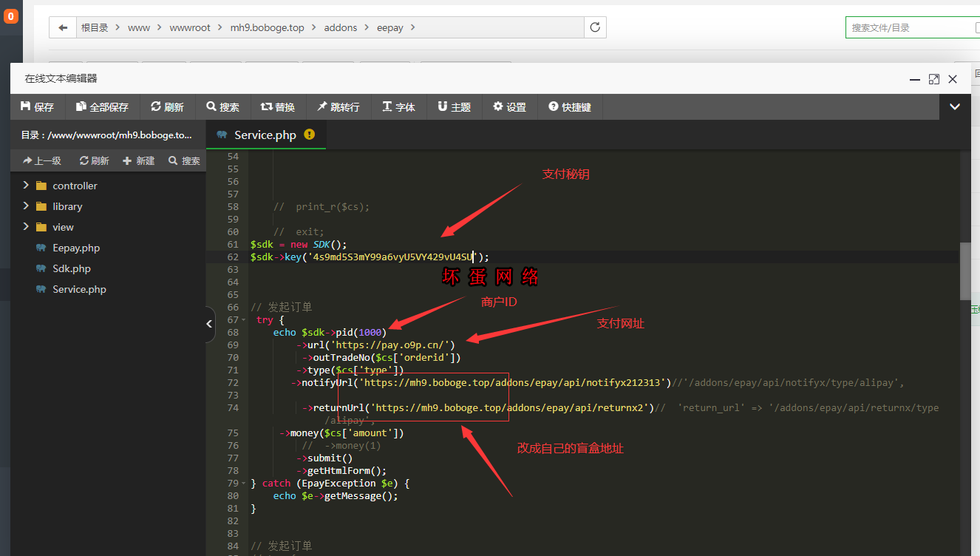This screenshot has width=980, height=556.
Task: Click the PHP file icon beside Eepay.php
Action: click(41, 248)
